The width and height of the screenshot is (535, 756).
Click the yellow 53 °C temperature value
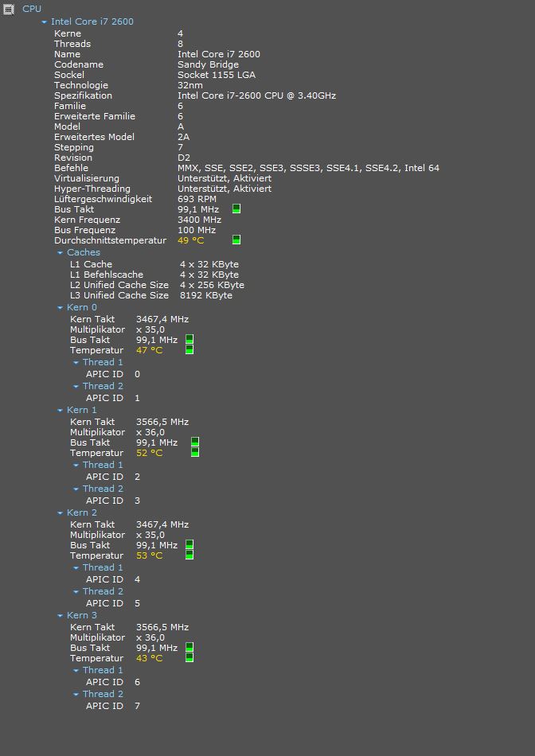(149, 555)
